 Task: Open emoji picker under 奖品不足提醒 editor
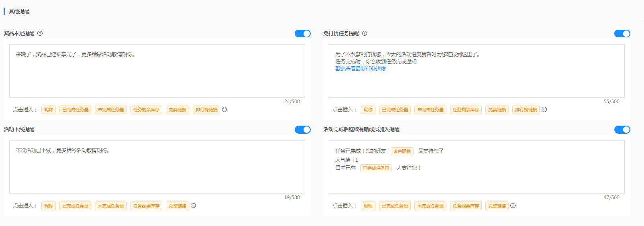(224, 109)
